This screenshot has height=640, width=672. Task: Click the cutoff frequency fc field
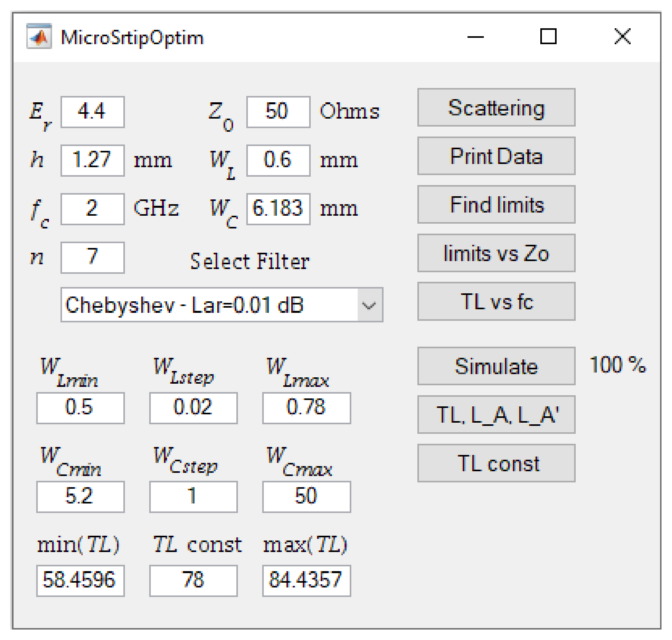click(92, 209)
